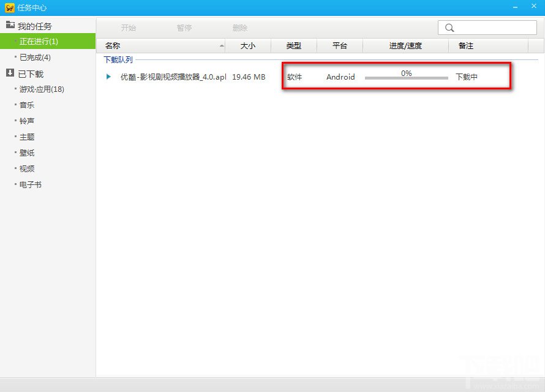Sort by the 进度/速度 column header

click(405, 46)
